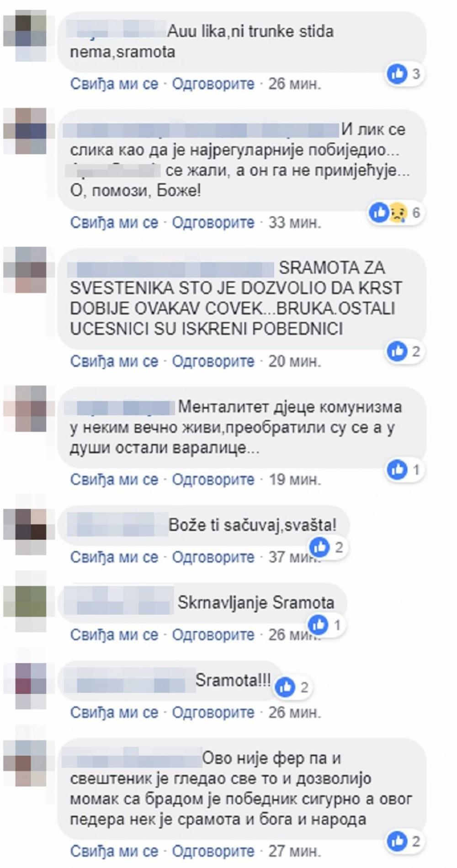Open reactions on 'О, помози, Боже!' comment
This screenshot has width=457, height=868.
[395, 213]
